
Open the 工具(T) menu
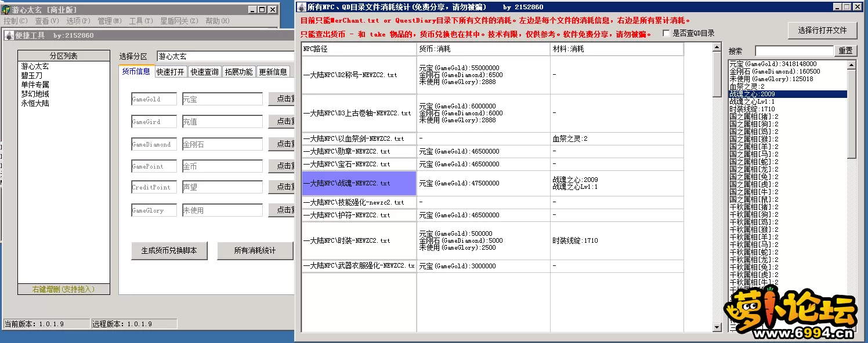click(x=141, y=21)
